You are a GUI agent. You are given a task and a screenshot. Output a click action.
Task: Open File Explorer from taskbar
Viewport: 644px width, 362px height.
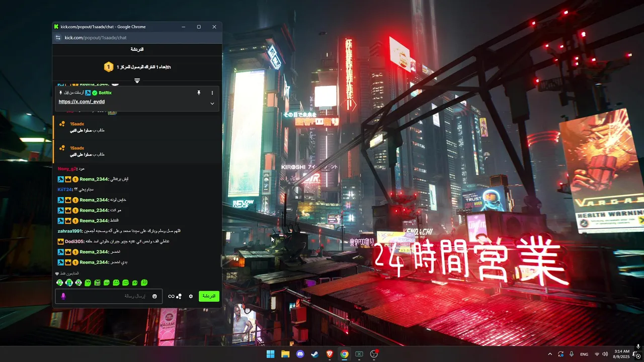285,354
